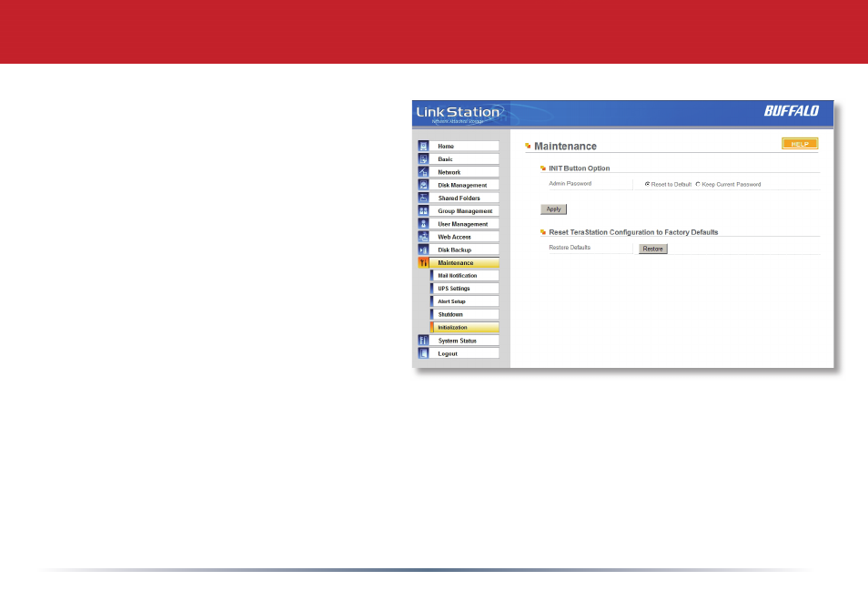
Task: Open Mail Notification submenu item
Action: (x=465, y=275)
